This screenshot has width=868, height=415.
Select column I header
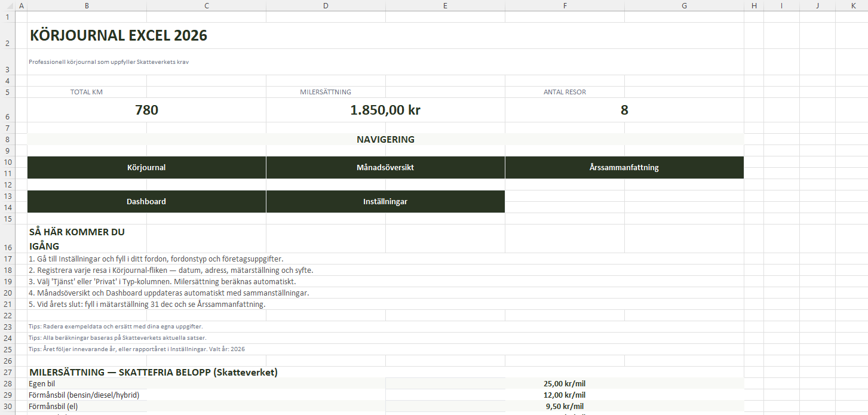782,5
